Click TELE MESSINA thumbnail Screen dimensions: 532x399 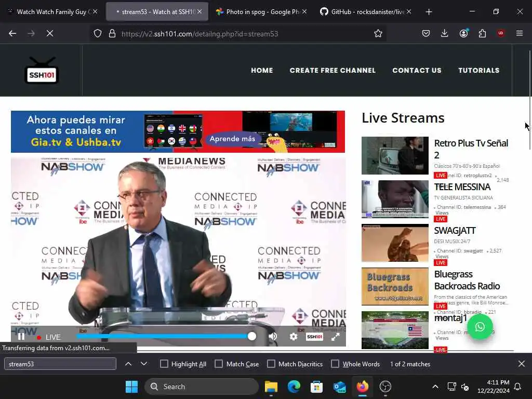tap(395, 199)
